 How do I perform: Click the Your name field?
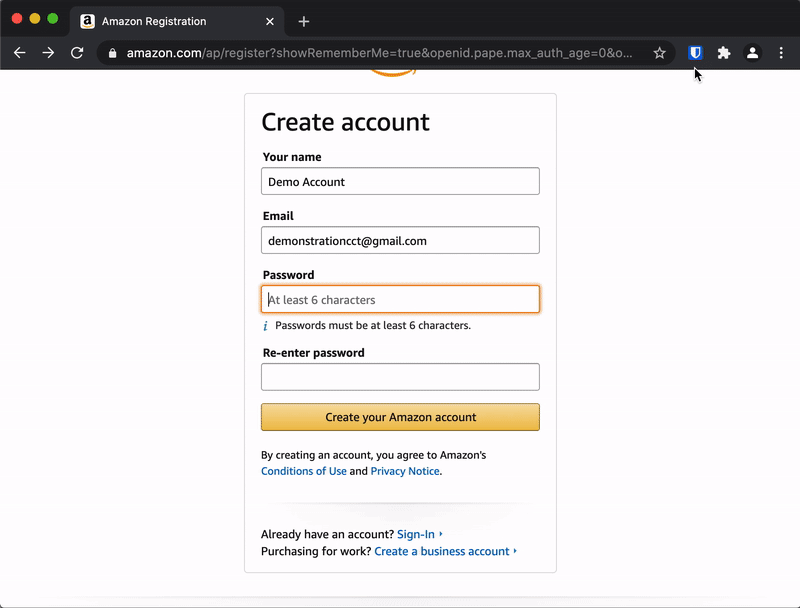[x=400, y=181]
